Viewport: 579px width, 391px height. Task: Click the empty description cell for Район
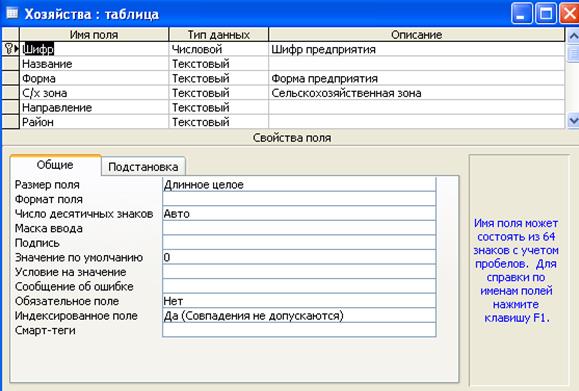pos(417,122)
